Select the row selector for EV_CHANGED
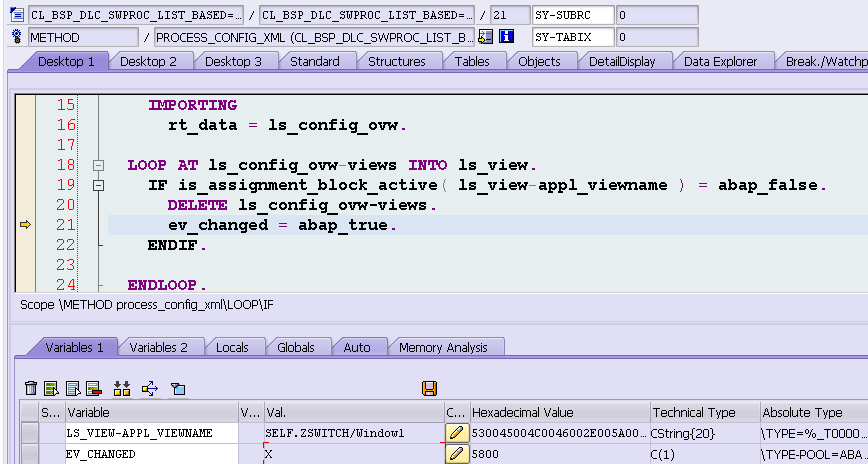The height and width of the screenshot is (464, 868). [x=30, y=454]
